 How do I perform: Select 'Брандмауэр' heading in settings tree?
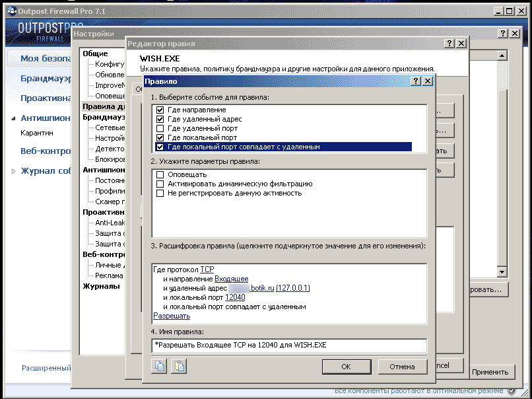pos(104,117)
